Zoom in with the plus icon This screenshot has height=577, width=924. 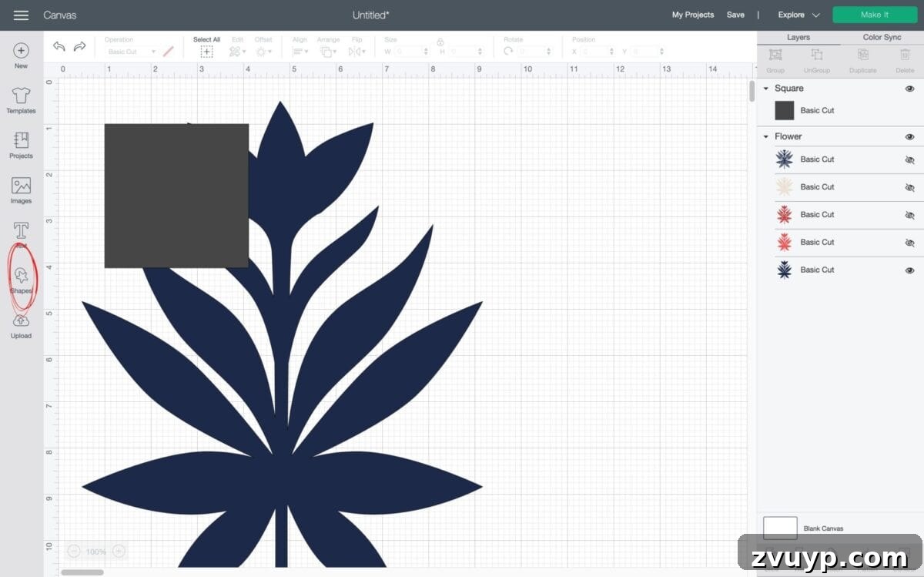(119, 551)
